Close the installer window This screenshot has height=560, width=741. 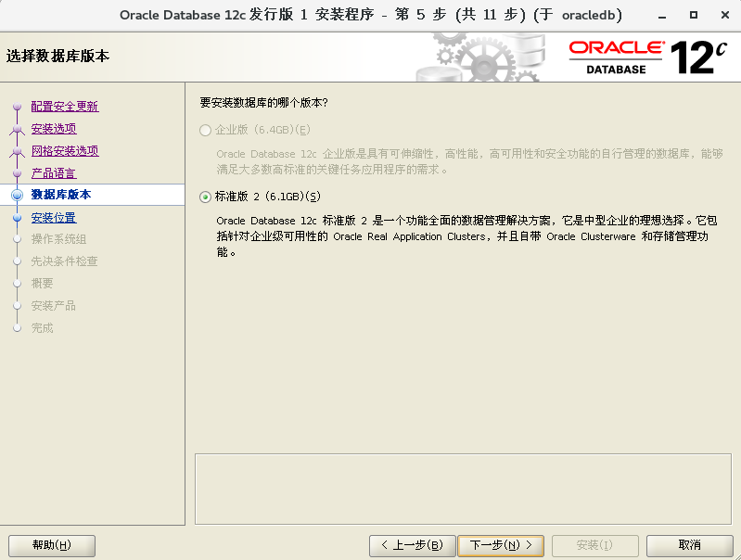(x=725, y=15)
